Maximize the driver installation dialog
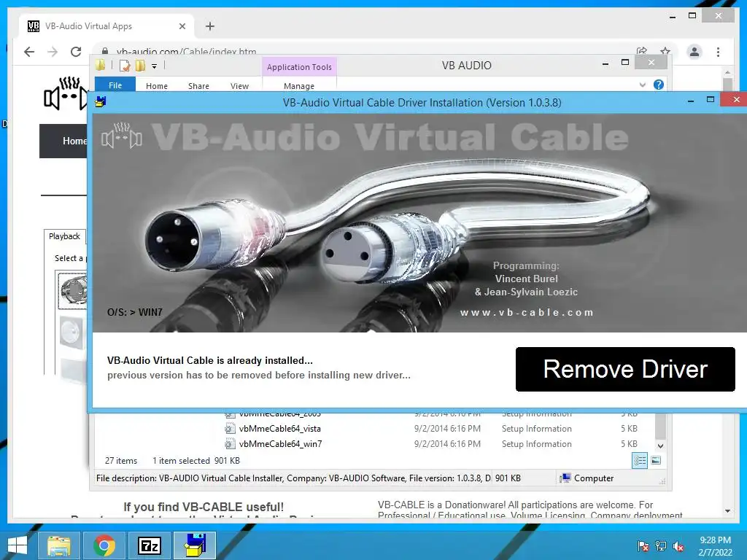Screen dimensions: 747x560 (711, 99)
